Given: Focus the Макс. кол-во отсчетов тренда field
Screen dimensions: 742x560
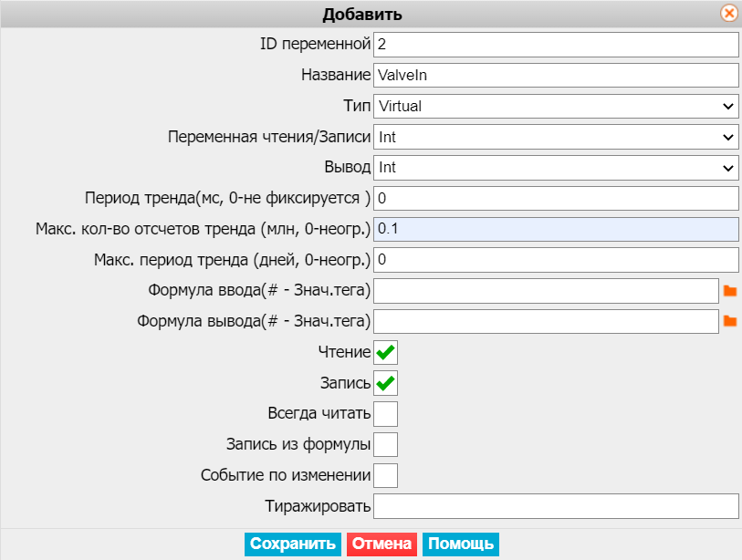Looking at the screenshot, I should pos(556,230).
